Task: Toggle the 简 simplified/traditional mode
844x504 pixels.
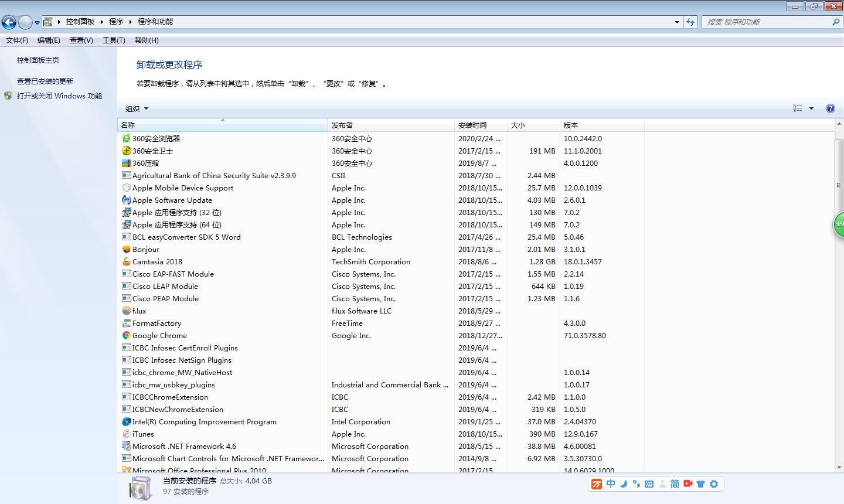Action: (x=675, y=484)
